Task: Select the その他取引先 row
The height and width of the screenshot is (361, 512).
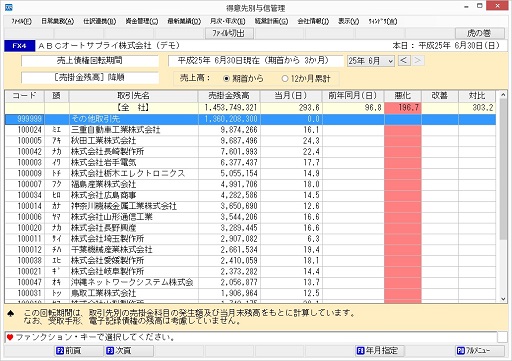Action: [250, 119]
